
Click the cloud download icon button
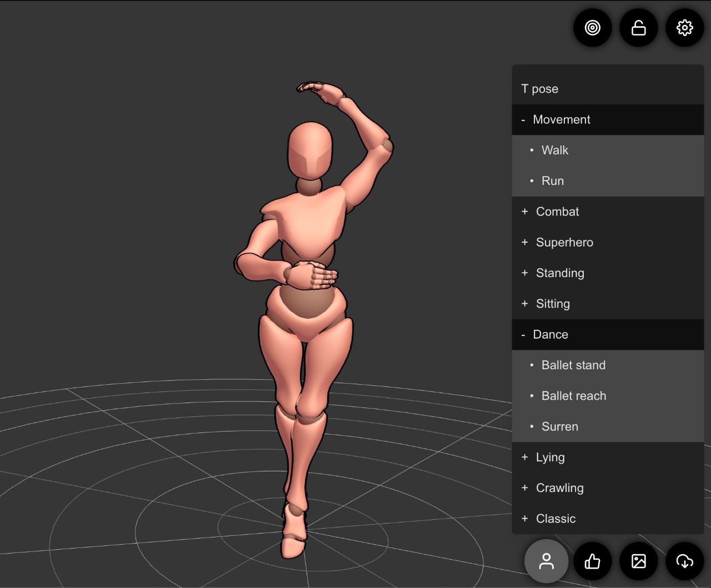point(685,561)
